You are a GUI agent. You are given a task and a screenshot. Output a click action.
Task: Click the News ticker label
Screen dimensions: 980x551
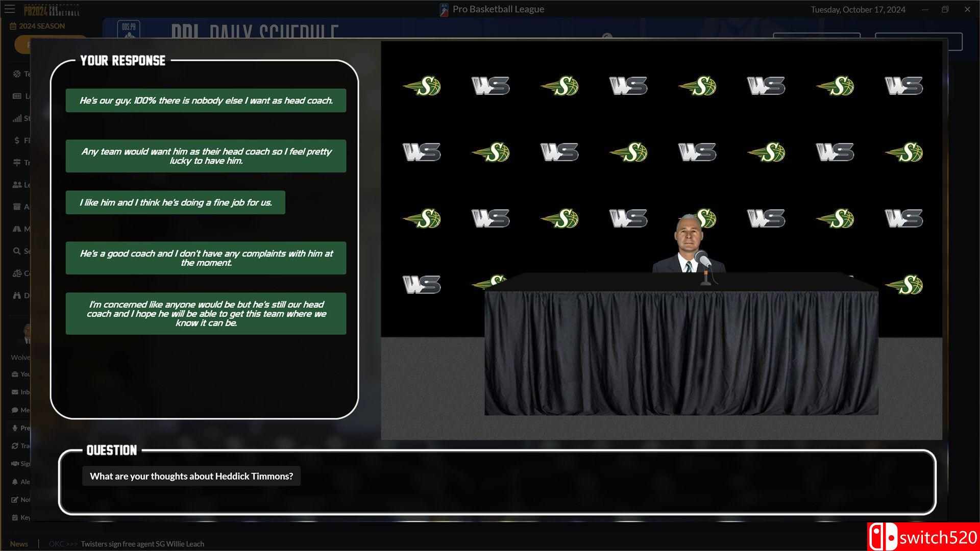(19, 544)
